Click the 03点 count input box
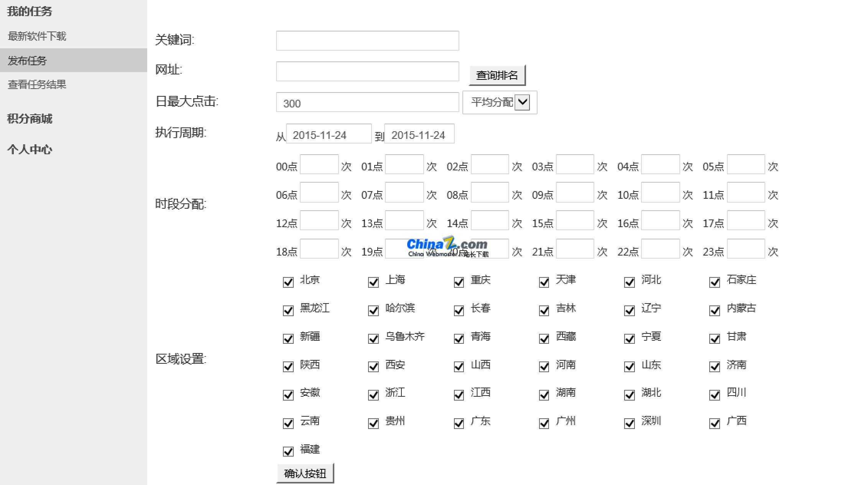Screen dimensions: 868x485 pos(575,164)
